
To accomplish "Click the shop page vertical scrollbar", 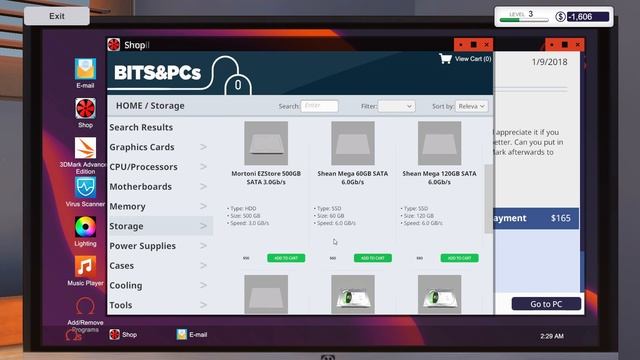I will tap(489, 199).
